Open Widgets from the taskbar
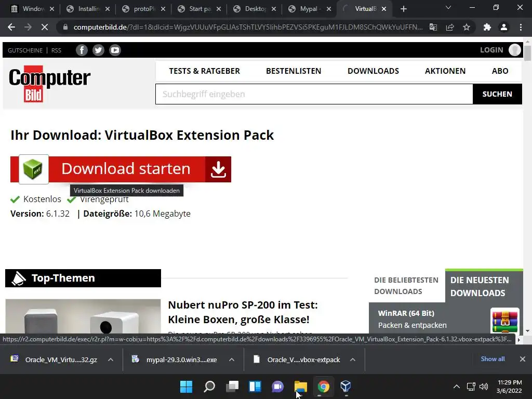 (255, 387)
